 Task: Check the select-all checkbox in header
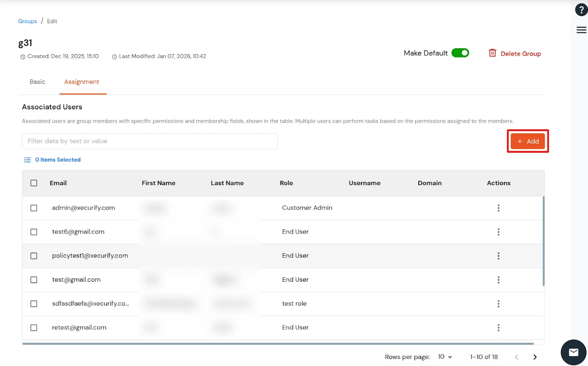pos(34,183)
